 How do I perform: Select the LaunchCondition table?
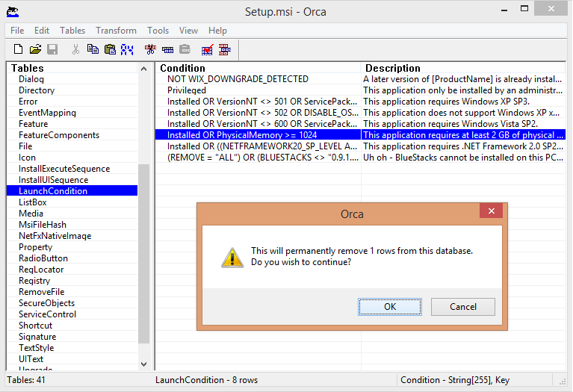point(72,190)
